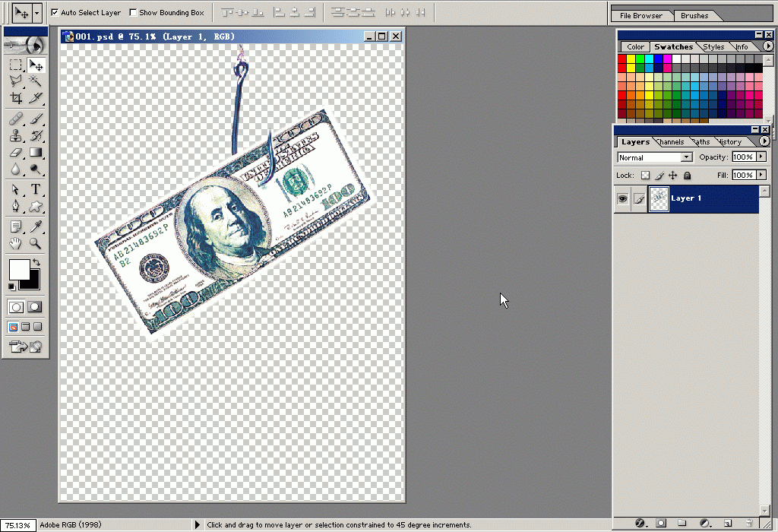This screenshot has width=778, height=532.
Task: Select the Pen tool
Action: point(16,206)
